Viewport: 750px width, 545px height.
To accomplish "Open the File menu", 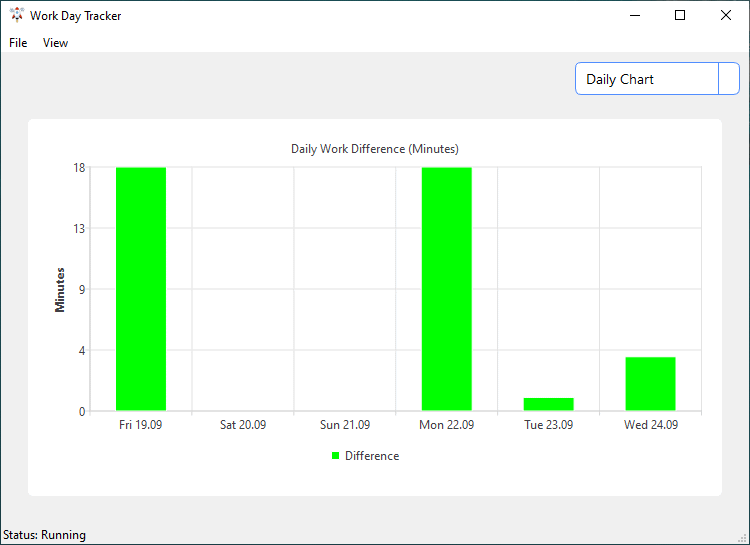I will [x=18, y=43].
